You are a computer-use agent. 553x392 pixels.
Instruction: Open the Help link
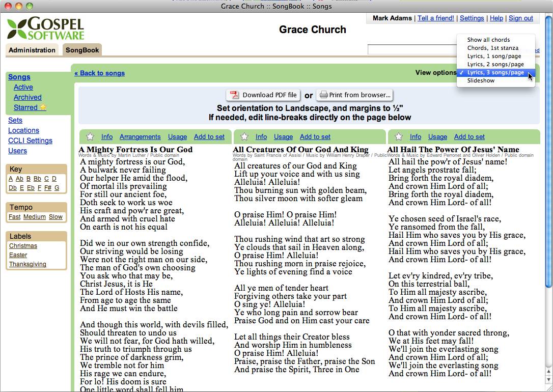point(496,18)
